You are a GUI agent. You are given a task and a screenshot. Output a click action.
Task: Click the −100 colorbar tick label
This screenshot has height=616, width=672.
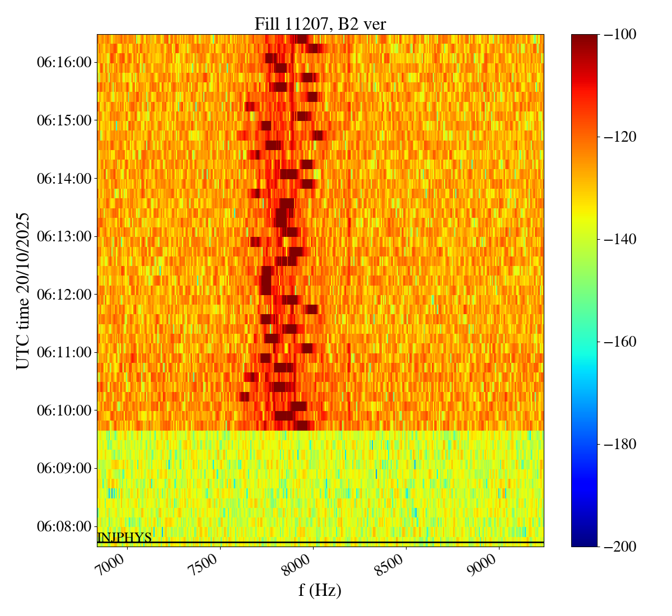click(x=620, y=35)
